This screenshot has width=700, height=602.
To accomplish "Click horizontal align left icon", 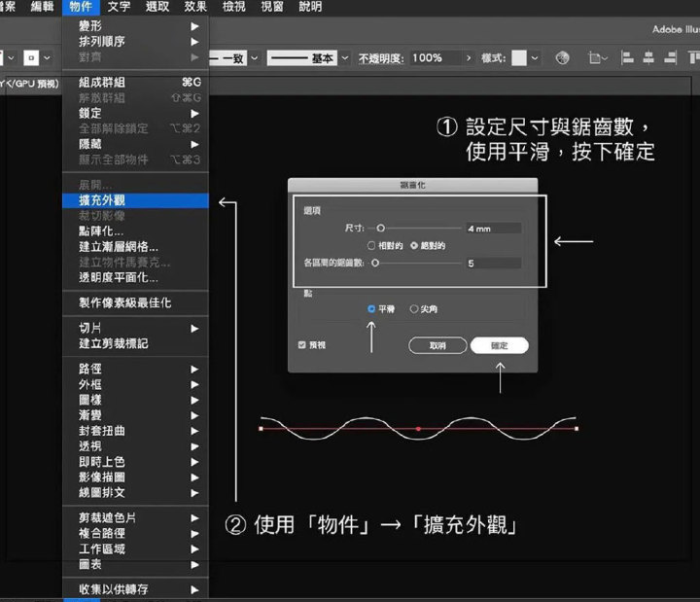I will point(627,57).
